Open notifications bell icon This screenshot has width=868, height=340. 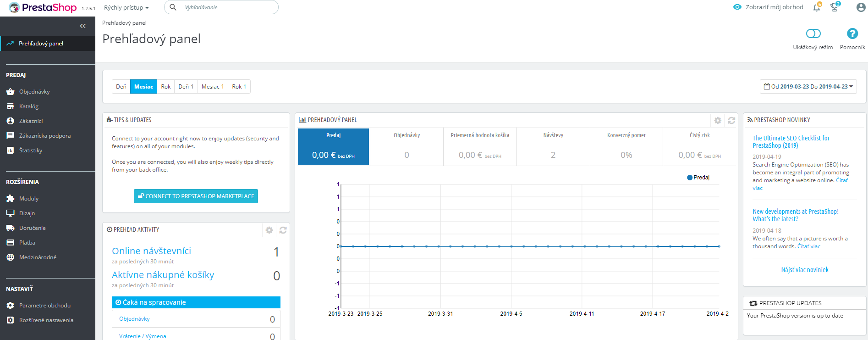pyautogui.click(x=817, y=7)
